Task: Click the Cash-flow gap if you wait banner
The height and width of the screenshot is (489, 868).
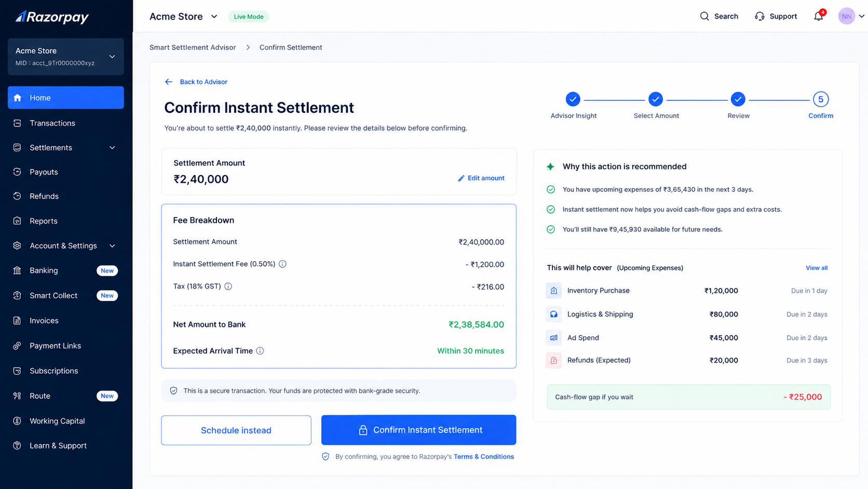Action: coord(688,397)
